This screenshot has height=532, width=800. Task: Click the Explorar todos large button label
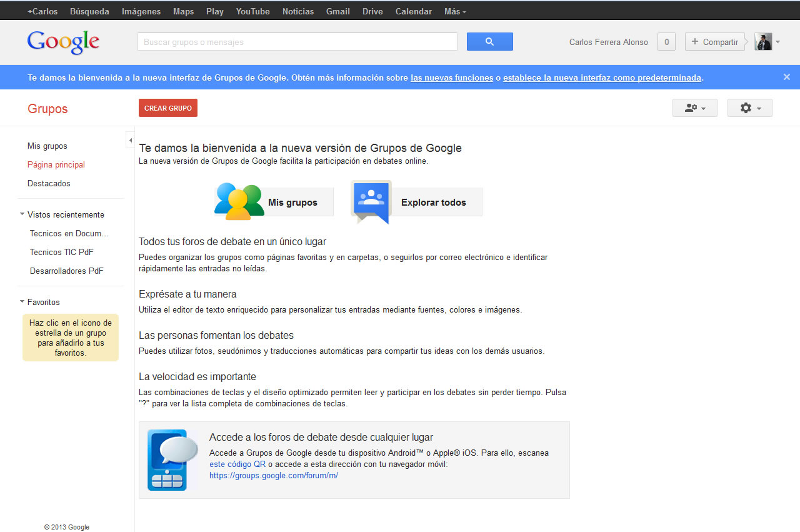coord(434,203)
